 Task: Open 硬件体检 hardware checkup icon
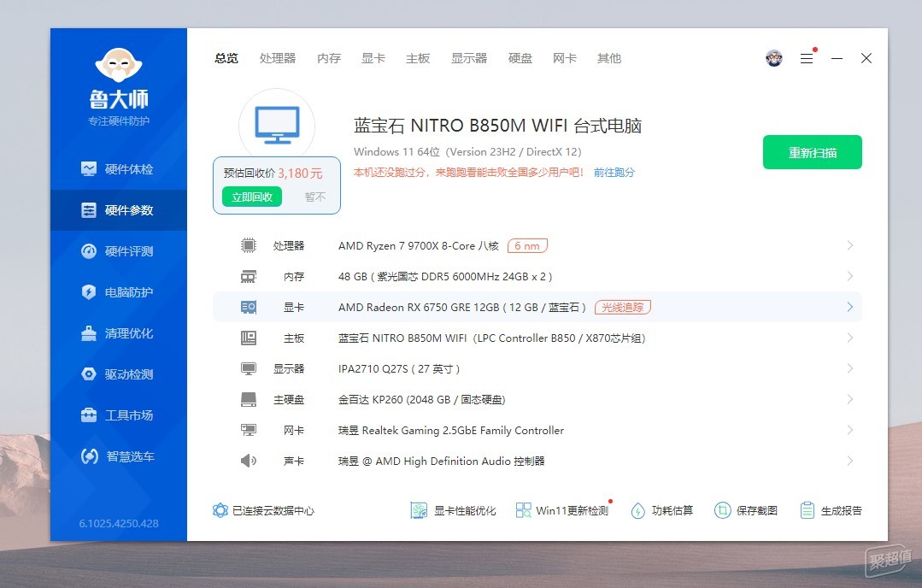click(x=89, y=169)
